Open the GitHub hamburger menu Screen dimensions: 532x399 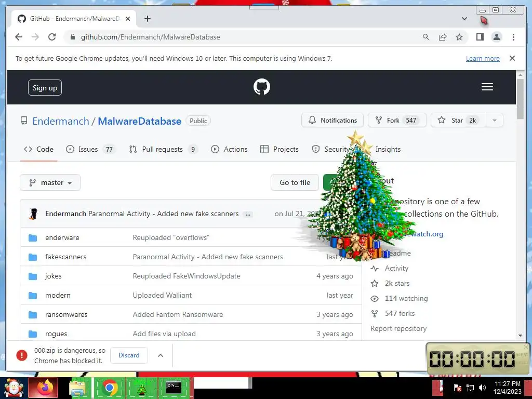pyautogui.click(x=487, y=87)
